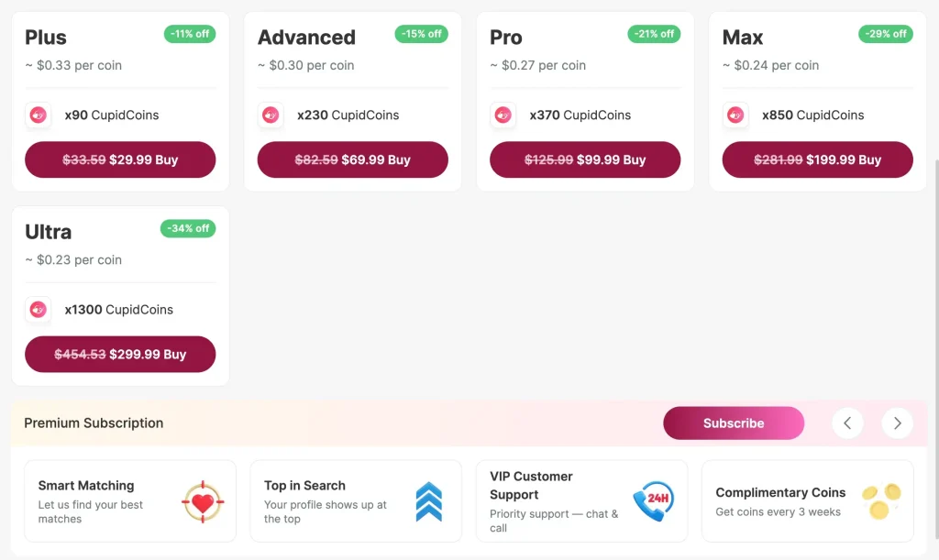Buy the Plus pack for $29.99
Image resolution: width=939 pixels, height=560 pixels.
pyautogui.click(x=120, y=159)
